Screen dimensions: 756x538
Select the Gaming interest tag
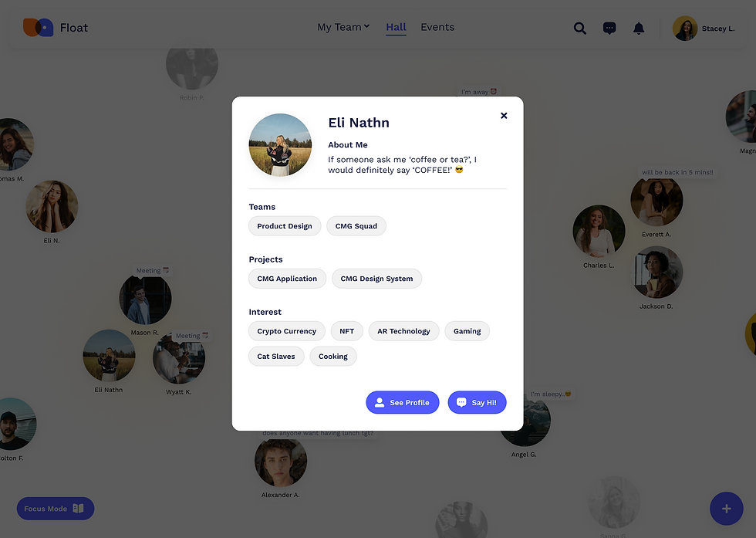point(467,331)
